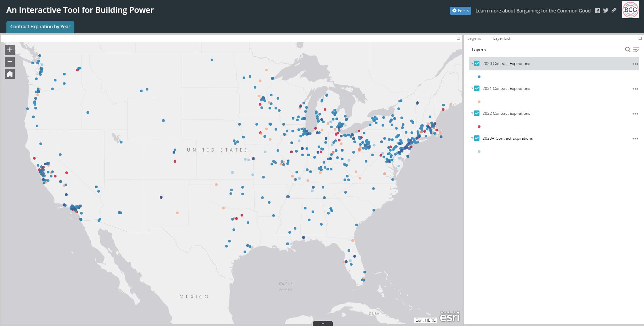Viewport: 644px width, 326px height.
Task: Zoom out of the map
Action: tap(10, 62)
